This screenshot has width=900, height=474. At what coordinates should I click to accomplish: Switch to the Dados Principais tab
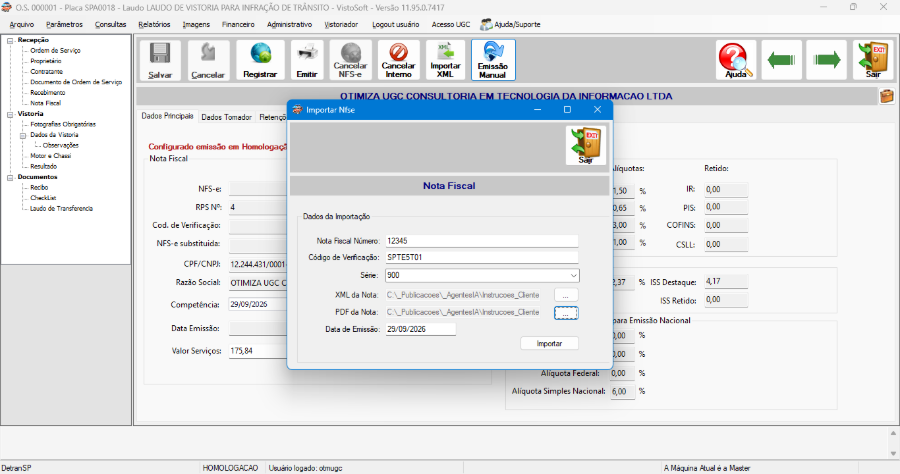click(168, 116)
